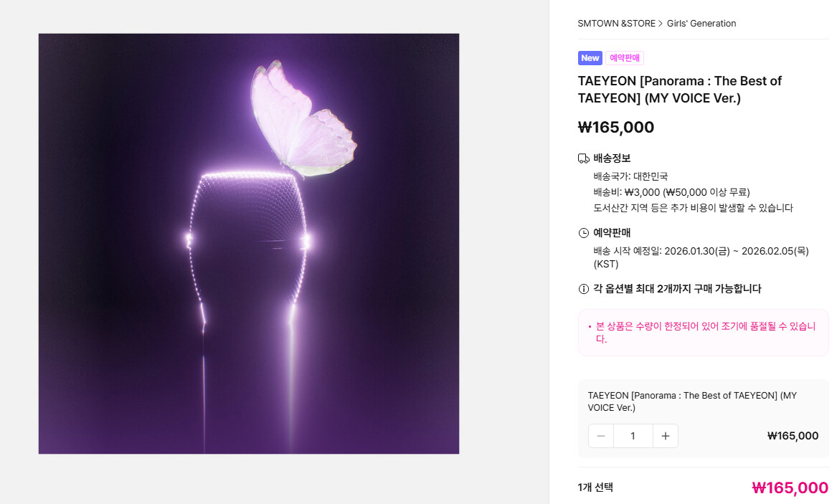Select the product title TAEYEON Panorama heading
The height and width of the screenshot is (504, 837).
click(x=679, y=90)
